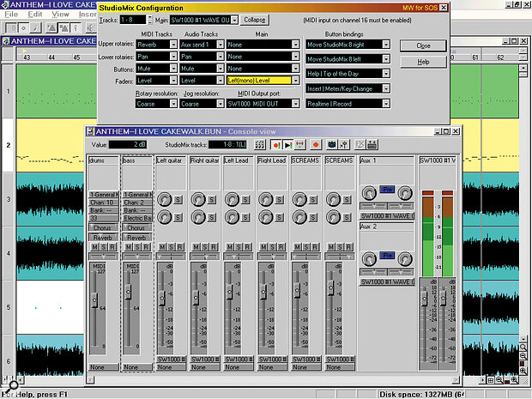Viewport: 532px width, 399px height.
Task: Open the Help Tip of the Day binding dropdown
Action: pyautogui.click(x=386, y=74)
